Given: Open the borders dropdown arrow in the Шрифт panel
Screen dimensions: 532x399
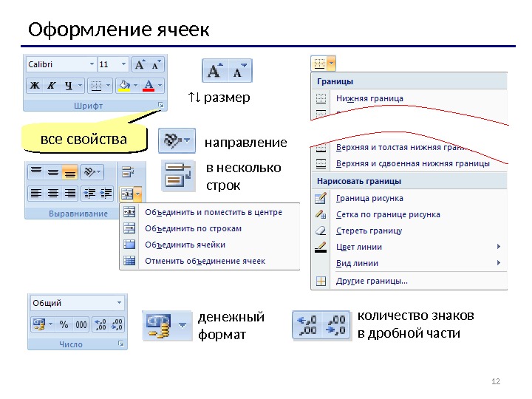Looking at the screenshot, I should tap(108, 86).
